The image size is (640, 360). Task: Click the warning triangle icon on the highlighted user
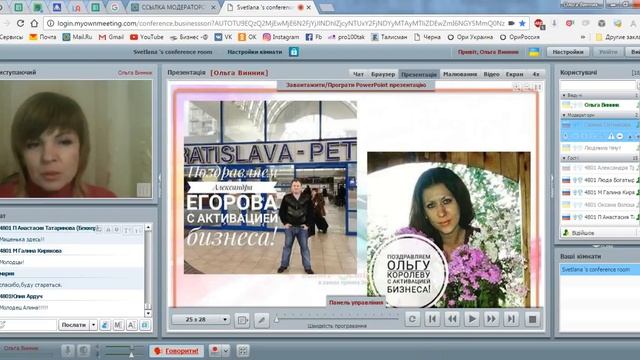click(x=611, y=136)
